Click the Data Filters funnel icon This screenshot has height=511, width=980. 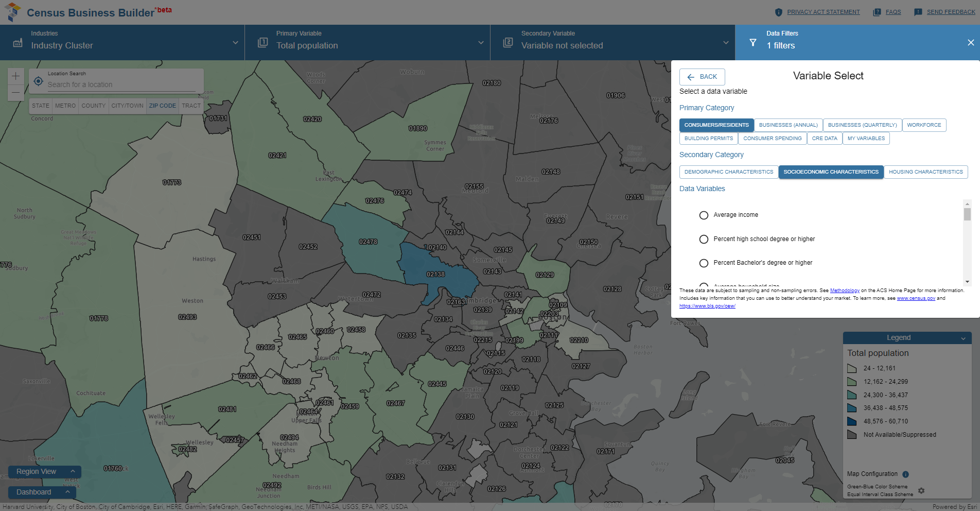754,43
